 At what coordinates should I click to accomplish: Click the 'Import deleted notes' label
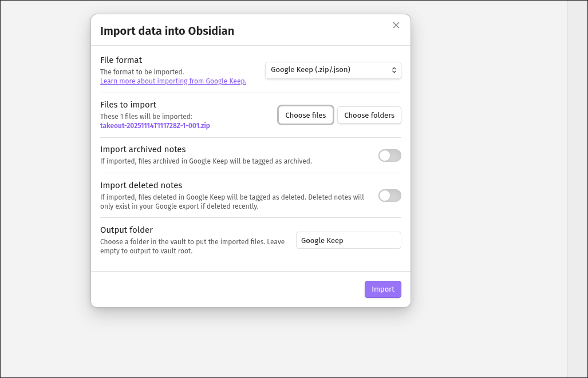point(141,185)
